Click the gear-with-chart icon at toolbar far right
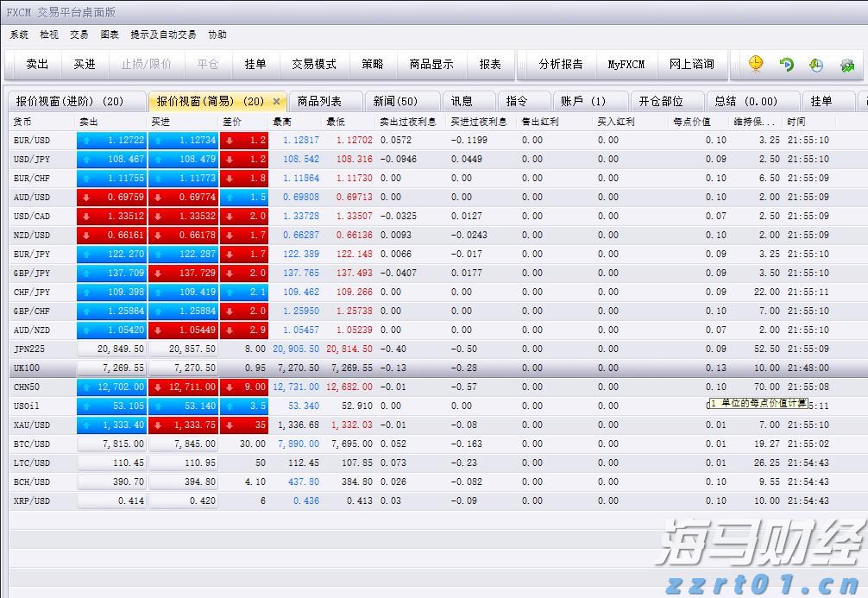Viewport: 868px width, 598px height. (x=847, y=64)
